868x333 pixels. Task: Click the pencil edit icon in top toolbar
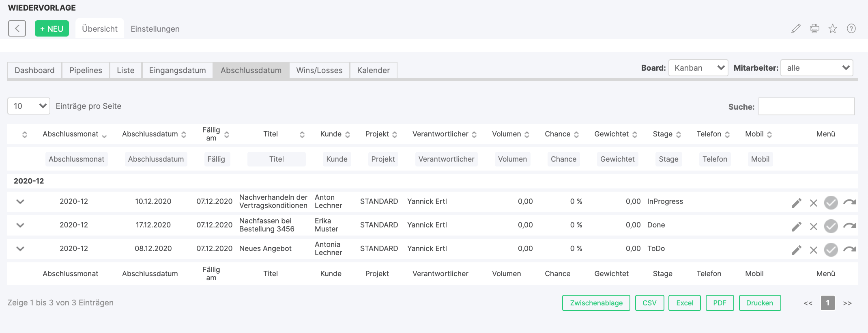click(796, 29)
